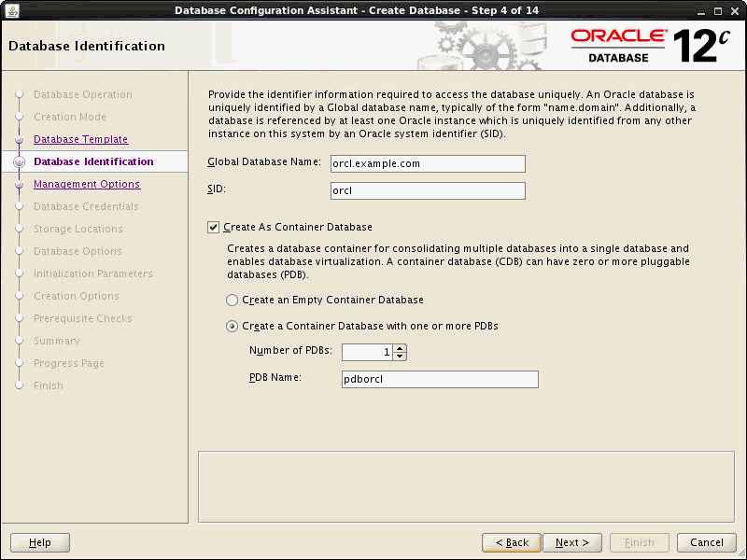Click the Summary step label
The height and width of the screenshot is (560, 747).
tap(57, 341)
